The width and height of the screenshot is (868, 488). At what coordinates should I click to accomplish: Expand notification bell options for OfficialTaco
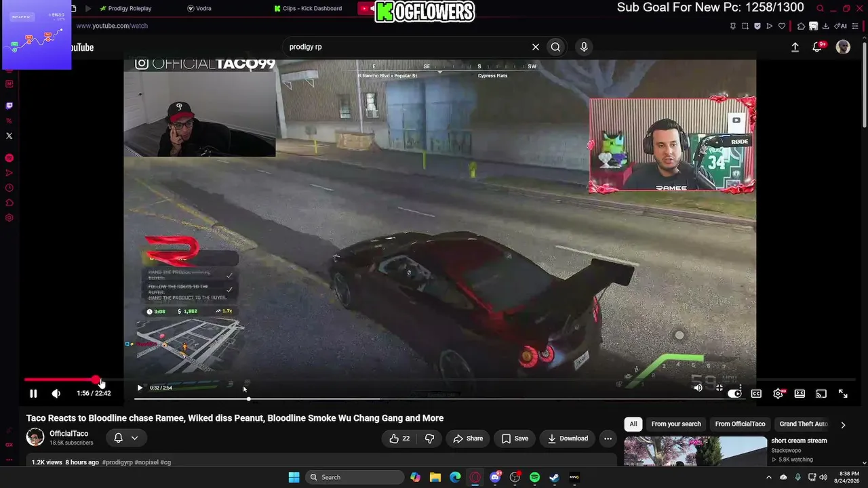tap(126, 438)
